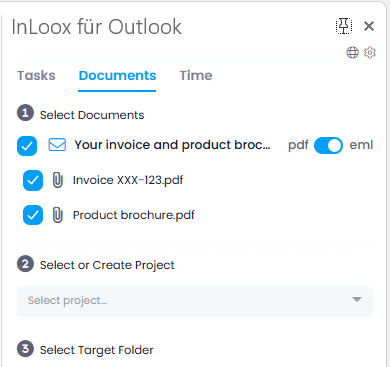Click the 'Select Documents' step heading
Screen dimensions: 390x367
pos(92,115)
